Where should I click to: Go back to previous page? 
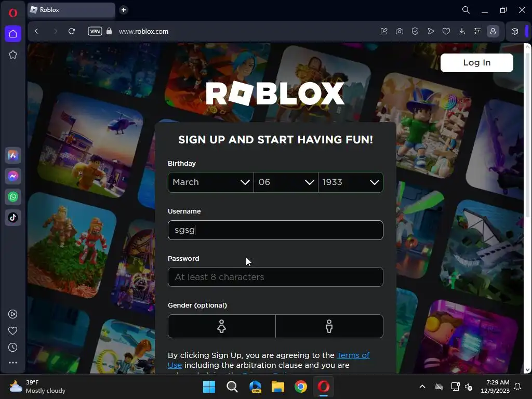click(x=37, y=31)
